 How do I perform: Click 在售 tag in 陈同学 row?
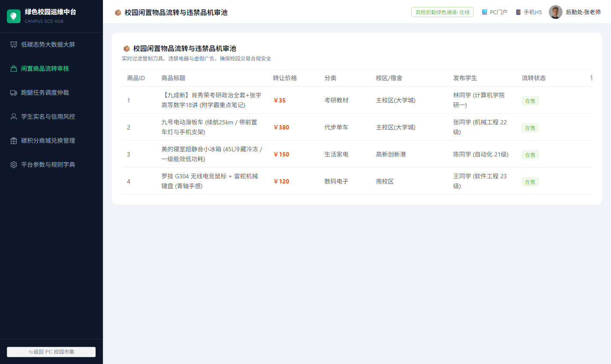click(530, 155)
